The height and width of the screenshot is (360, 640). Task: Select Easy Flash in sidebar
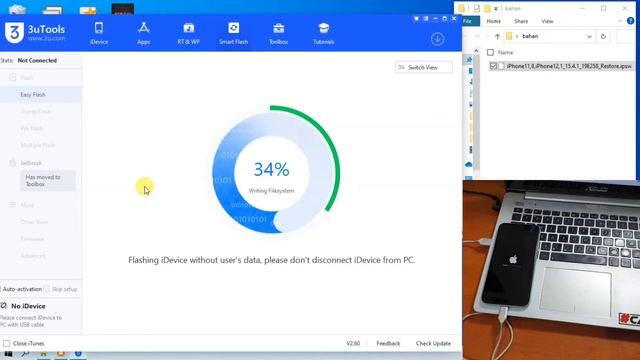click(x=33, y=95)
